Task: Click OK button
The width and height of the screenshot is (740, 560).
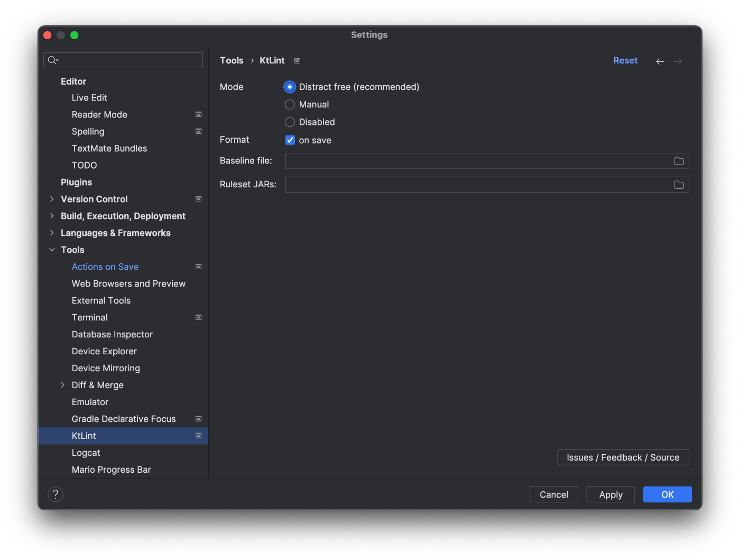Action: (x=668, y=494)
